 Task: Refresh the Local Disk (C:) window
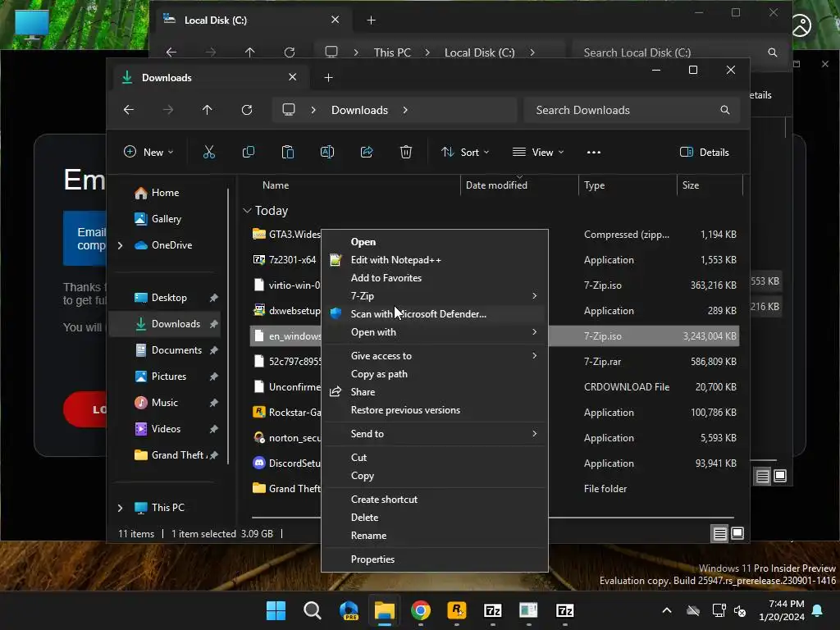(x=290, y=52)
